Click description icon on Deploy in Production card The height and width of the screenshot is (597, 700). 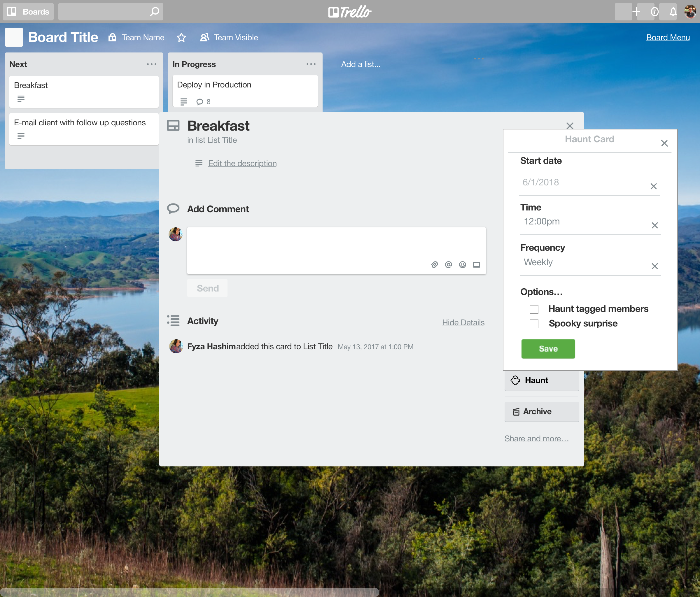(183, 102)
